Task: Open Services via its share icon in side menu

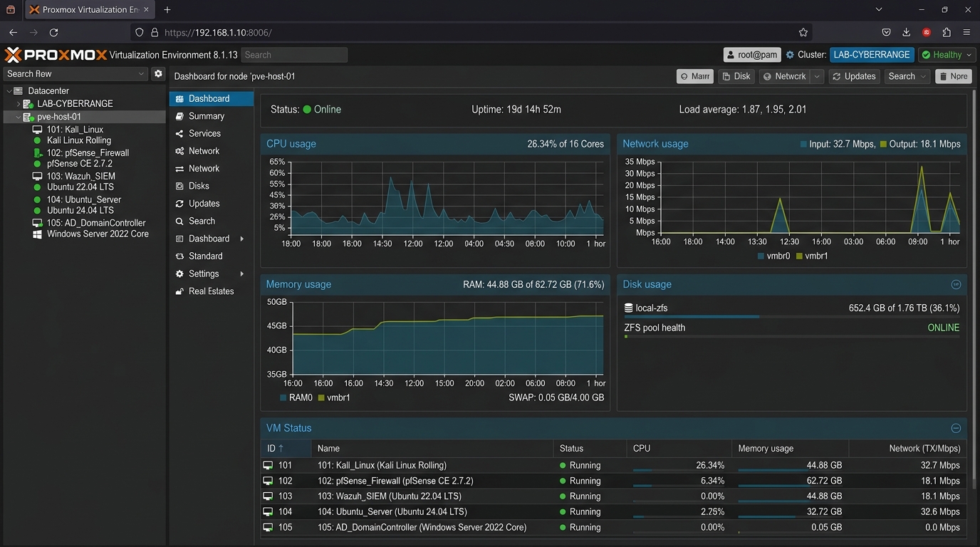Action: (179, 133)
